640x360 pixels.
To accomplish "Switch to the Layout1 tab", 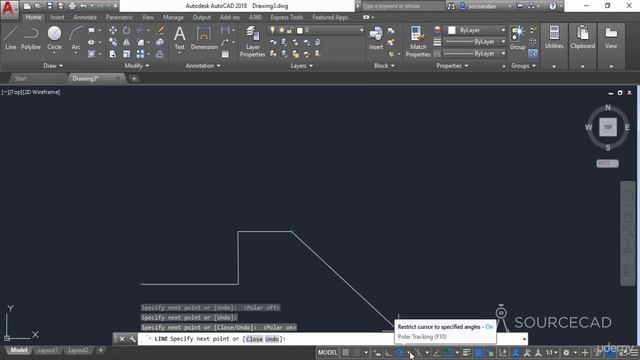I will [x=47, y=350].
